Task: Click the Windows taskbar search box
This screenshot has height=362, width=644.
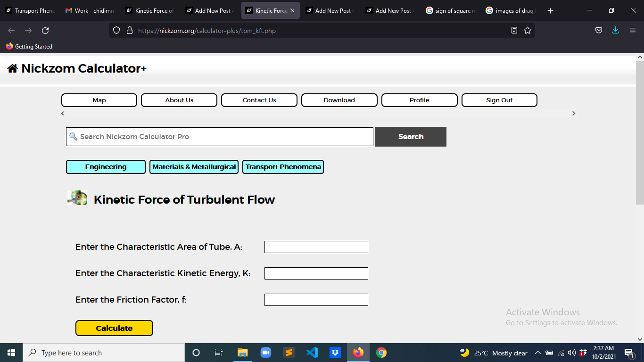Action: point(104,353)
